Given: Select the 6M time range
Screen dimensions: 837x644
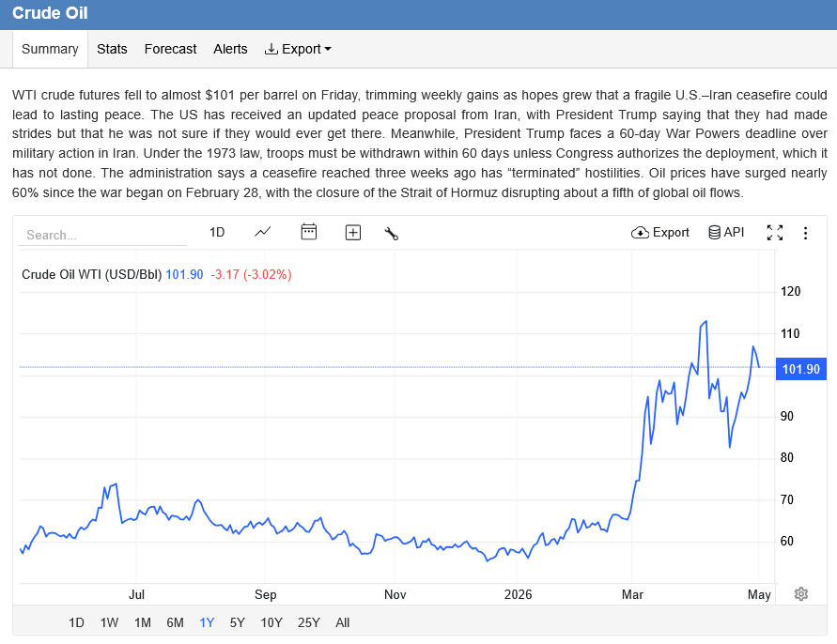Looking at the screenshot, I should tap(175, 622).
